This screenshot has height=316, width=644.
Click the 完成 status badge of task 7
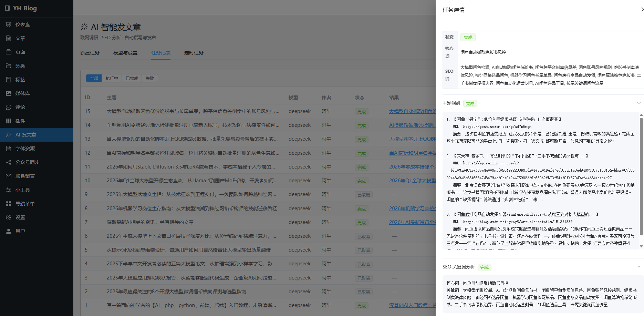click(x=362, y=223)
